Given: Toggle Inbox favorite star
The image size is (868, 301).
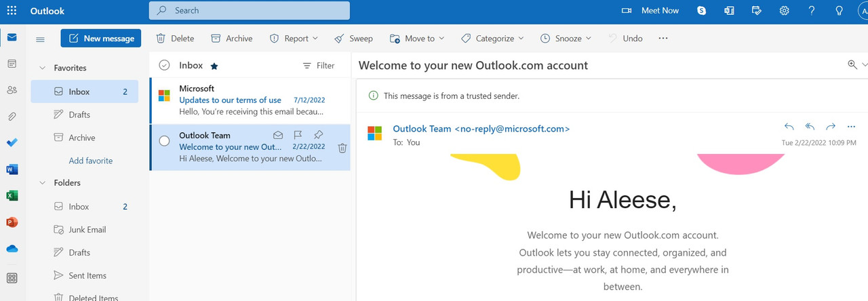Looking at the screenshot, I should [x=214, y=66].
